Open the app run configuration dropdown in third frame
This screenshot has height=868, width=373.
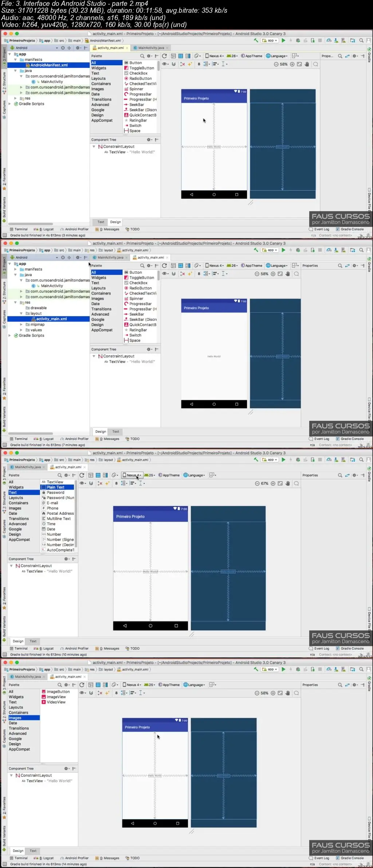[270, 460]
